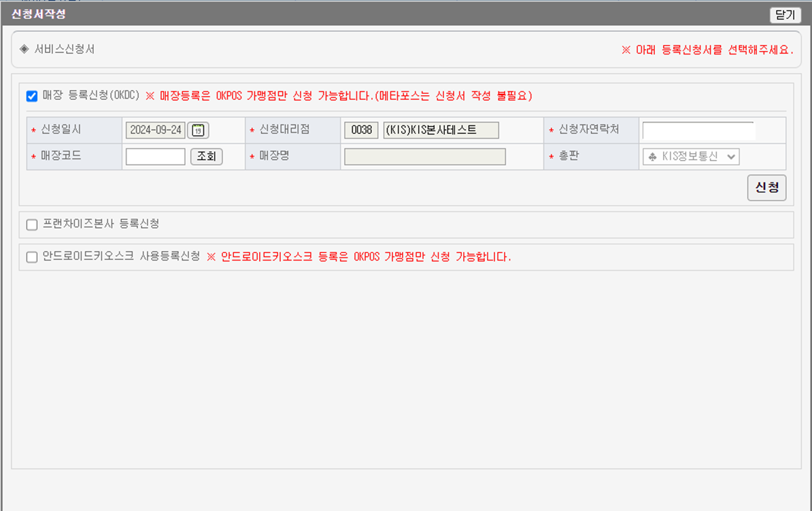Enable the 프랜차이즈본사 등록신청 checkbox
812x511 pixels.
(x=32, y=225)
